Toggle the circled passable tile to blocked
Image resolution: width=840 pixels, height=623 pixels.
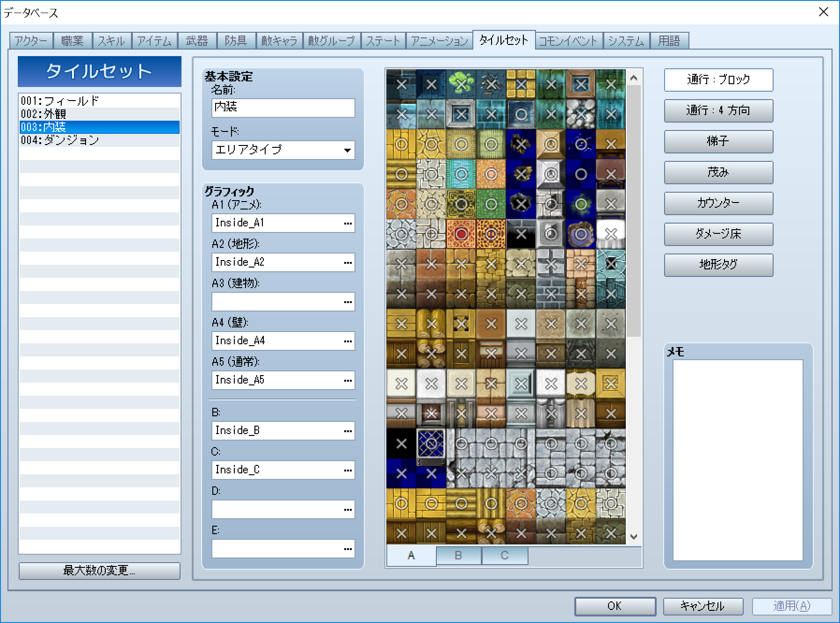click(x=521, y=113)
